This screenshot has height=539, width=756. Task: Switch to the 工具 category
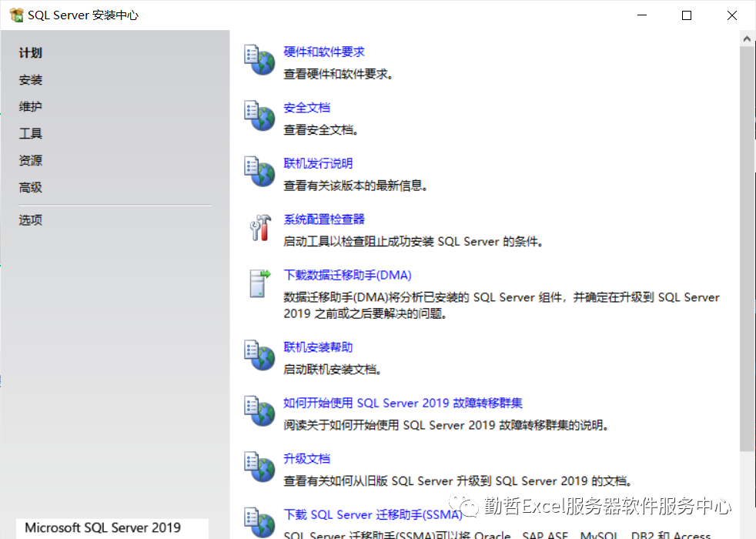(30, 133)
